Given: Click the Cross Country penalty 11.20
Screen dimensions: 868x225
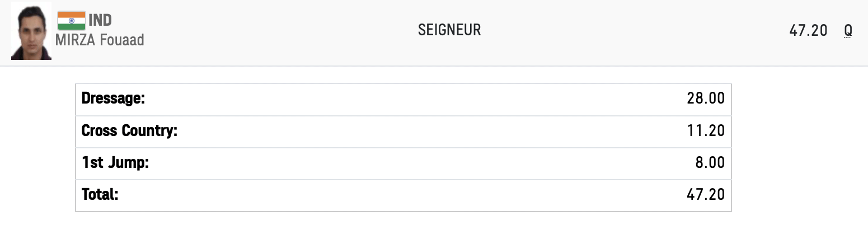Looking at the screenshot, I should 706,131.
